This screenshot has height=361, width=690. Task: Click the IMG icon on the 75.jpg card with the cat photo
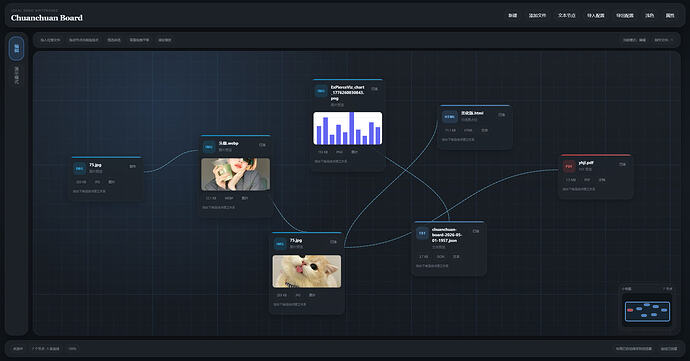pyautogui.click(x=280, y=244)
